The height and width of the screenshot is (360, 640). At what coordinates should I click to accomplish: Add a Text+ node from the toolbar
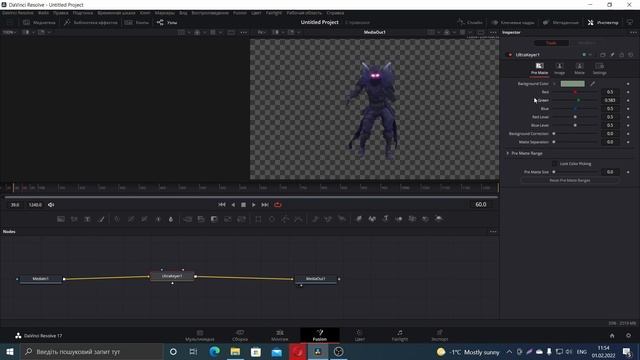(87, 219)
